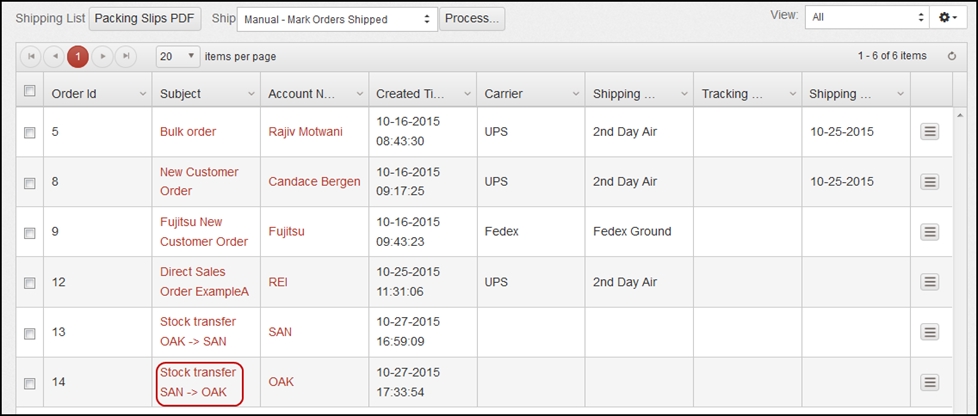Tick the select-all checkbox in header
The image size is (978, 416).
pyautogui.click(x=29, y=91)
